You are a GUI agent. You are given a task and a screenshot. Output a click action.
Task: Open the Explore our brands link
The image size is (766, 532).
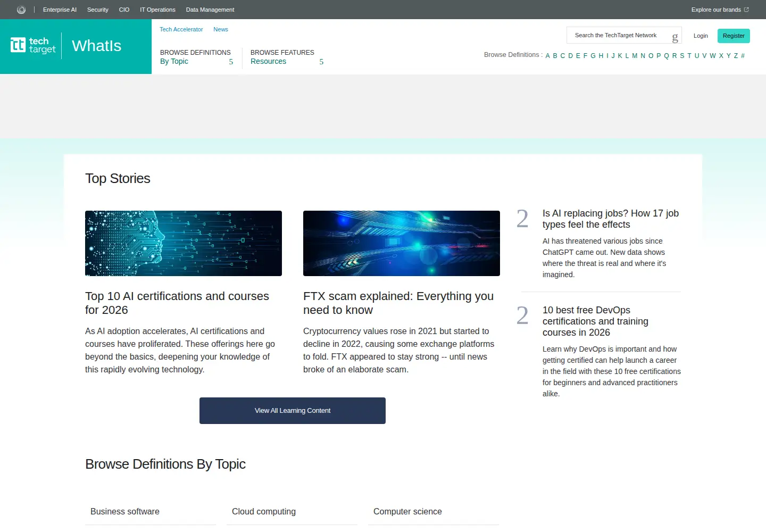(720, 10)
